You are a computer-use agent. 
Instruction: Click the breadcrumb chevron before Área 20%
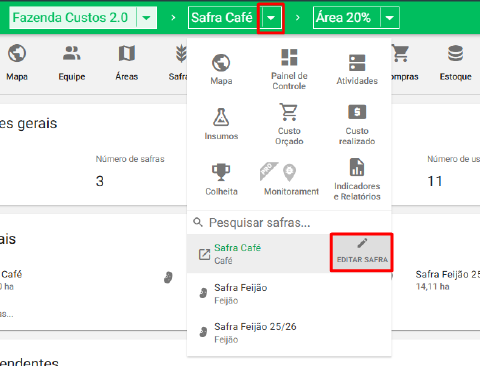pos(298,18)
